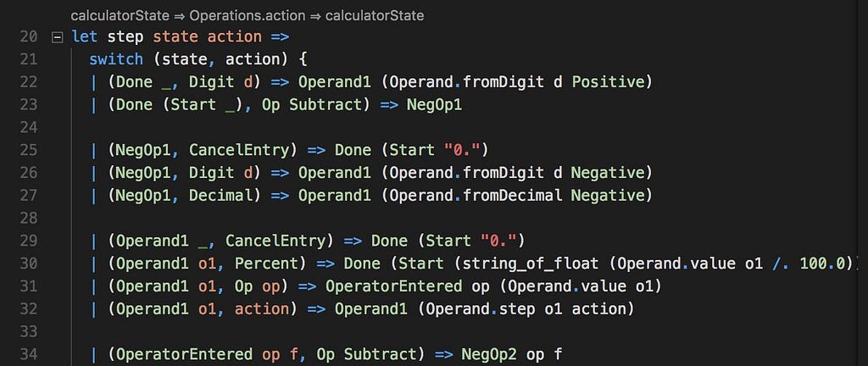Click the type signature hint above line 20
Screen dimensions: 868x366
click(x=248, y=16)
